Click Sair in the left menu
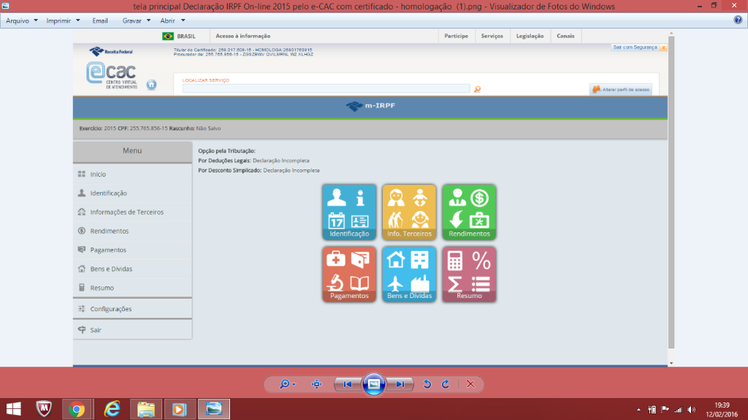Image resolution: width=748 pixels, height=420 pixels. [x=96, y=330]
